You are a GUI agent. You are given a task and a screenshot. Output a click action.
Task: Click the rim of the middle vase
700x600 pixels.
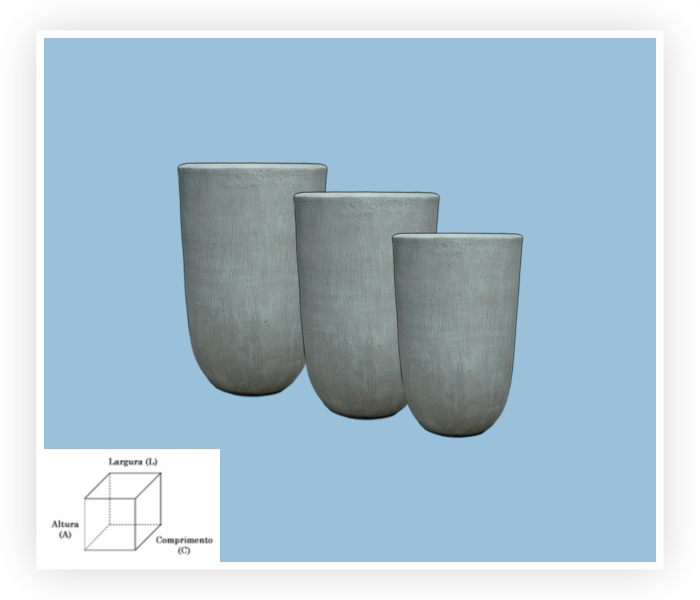tap(366, 195)
